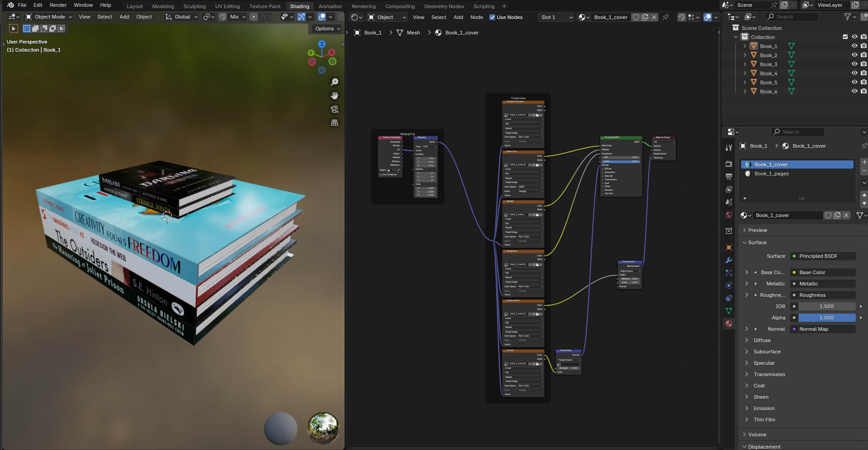Switch perspective/orthographic grid icon
Image resolution: width=868 pixels, height=450 pixels.
pos(335,123)
